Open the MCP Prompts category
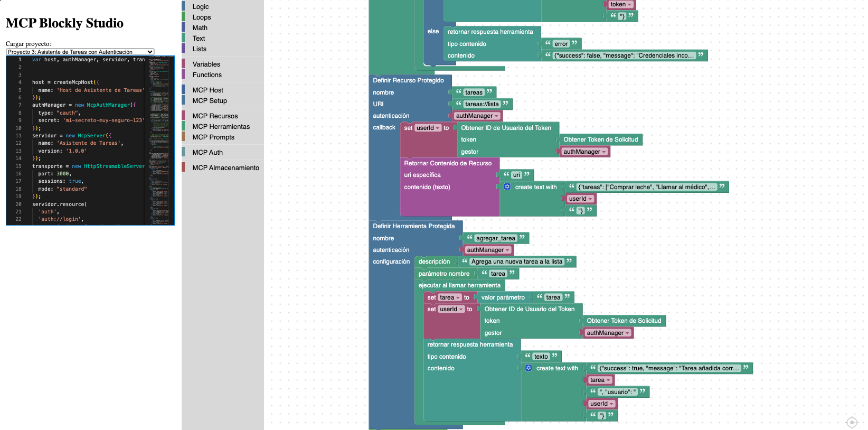Viewport: 868px width, 430px height. click(223, 137)
